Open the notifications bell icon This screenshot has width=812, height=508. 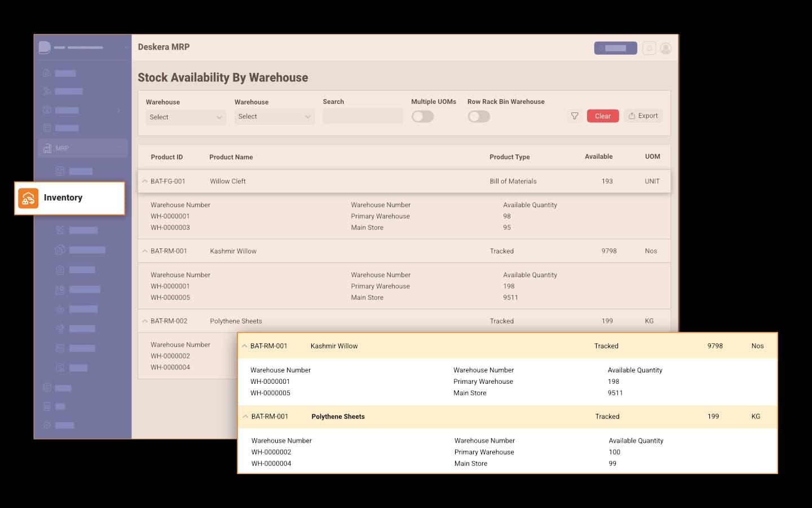(649, 49)
